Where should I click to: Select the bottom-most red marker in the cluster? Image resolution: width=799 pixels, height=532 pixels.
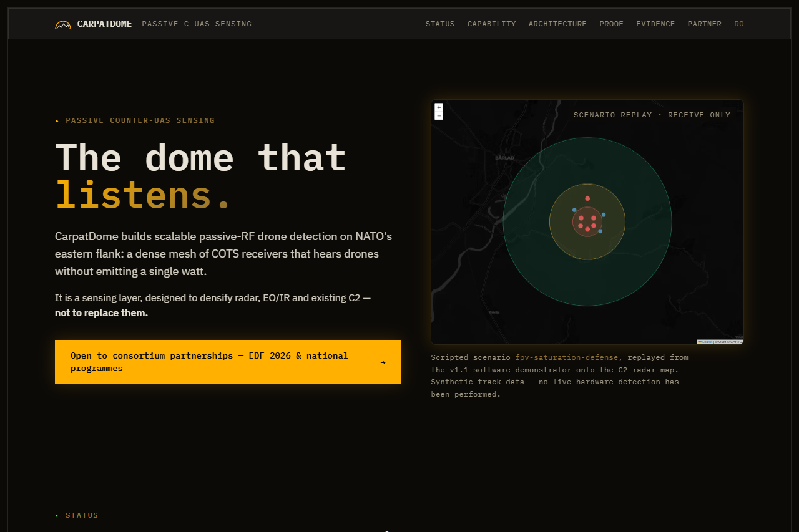[x=587, y=230]
